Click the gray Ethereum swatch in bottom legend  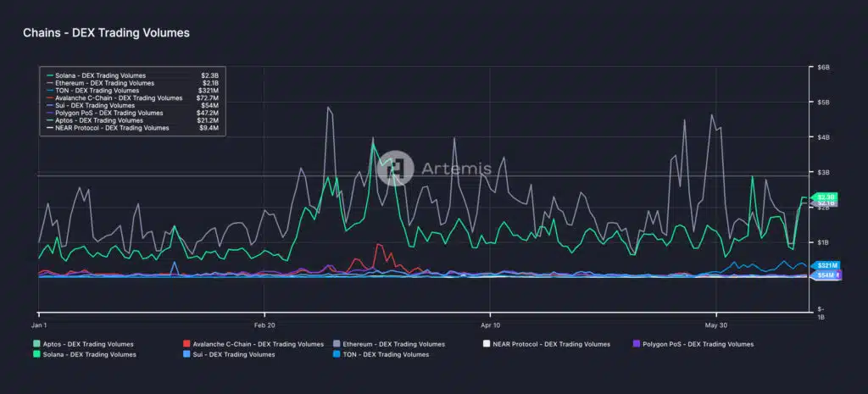pyautogui.click(x=336, y=344)
